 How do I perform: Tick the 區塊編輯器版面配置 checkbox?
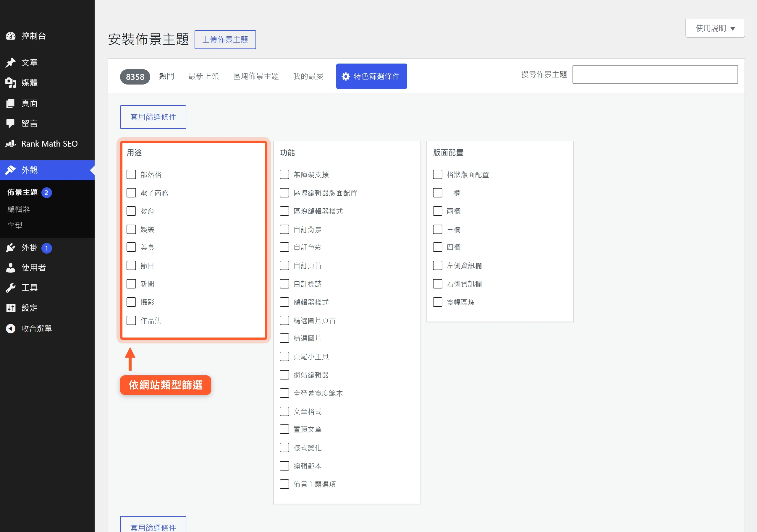click(284, 193)
